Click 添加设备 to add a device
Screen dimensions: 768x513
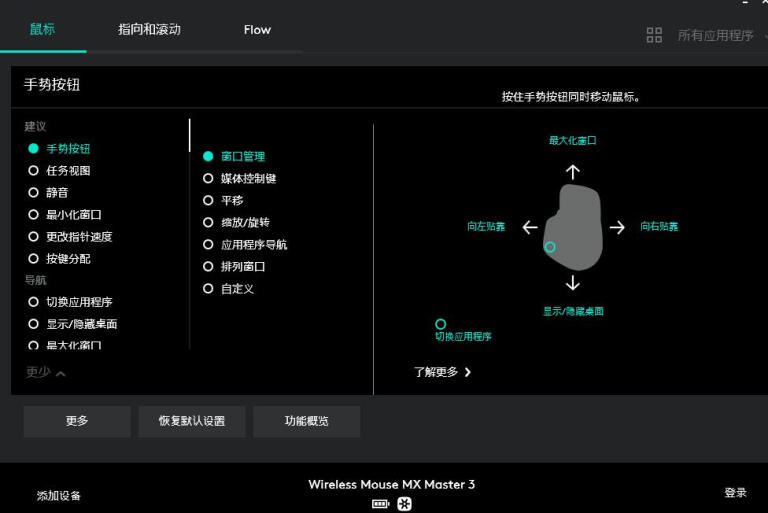(59, 495)
